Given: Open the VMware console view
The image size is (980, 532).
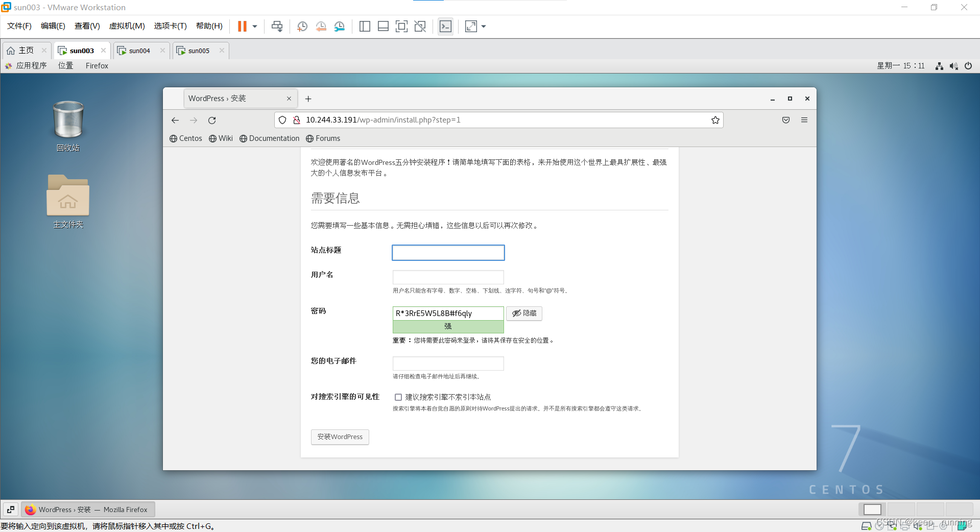Looking at the screenshot, I should pos(445,26).
